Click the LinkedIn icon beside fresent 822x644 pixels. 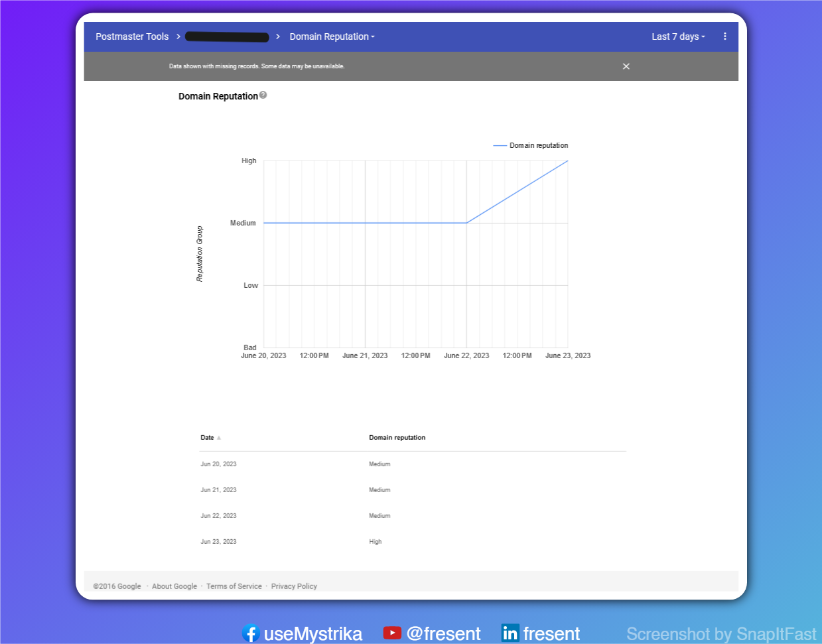(x=510, y=633)
